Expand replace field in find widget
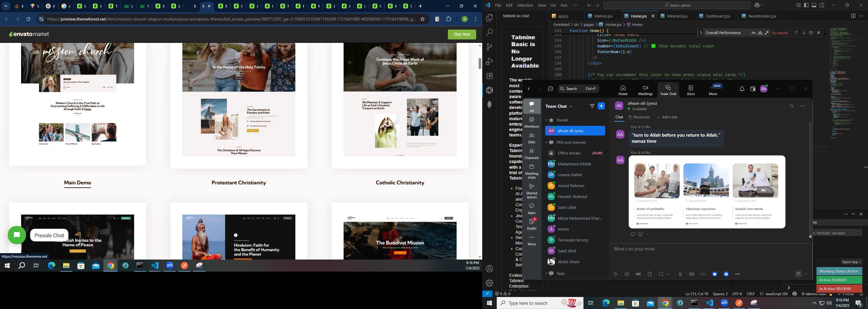 coord(701,33)
